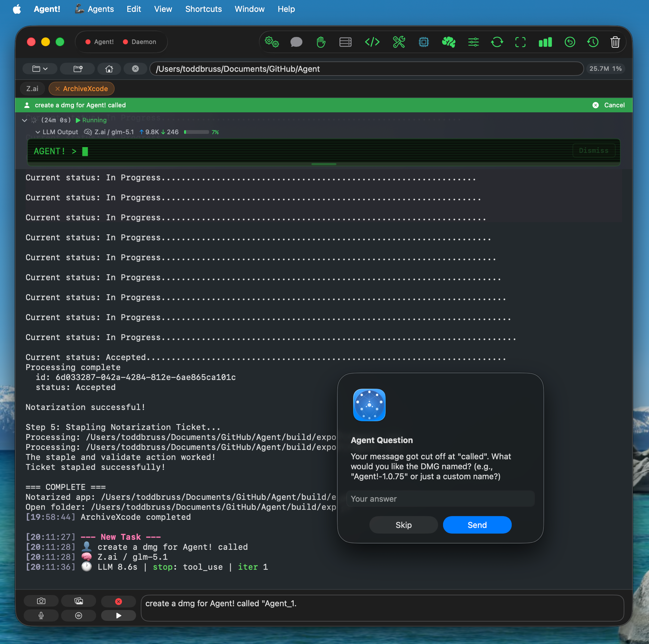Open the folder dropdown chooser
The height and width of the screenshot is (644, 649).
point(39,68)
